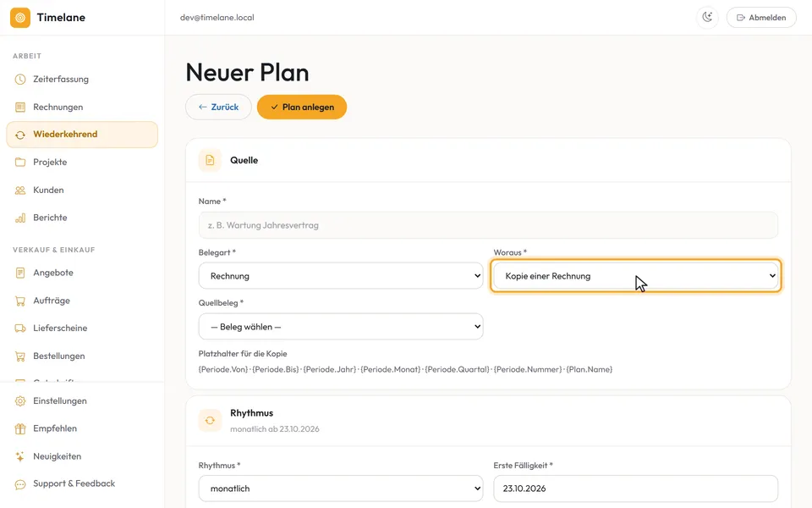Click the Berichte bar chart icon
The height and width of the screenshot is (508, 812).
tap(20, 218)
